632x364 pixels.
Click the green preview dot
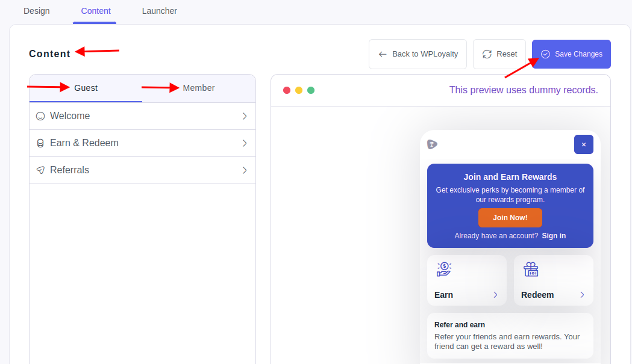[x=311, y=90]
